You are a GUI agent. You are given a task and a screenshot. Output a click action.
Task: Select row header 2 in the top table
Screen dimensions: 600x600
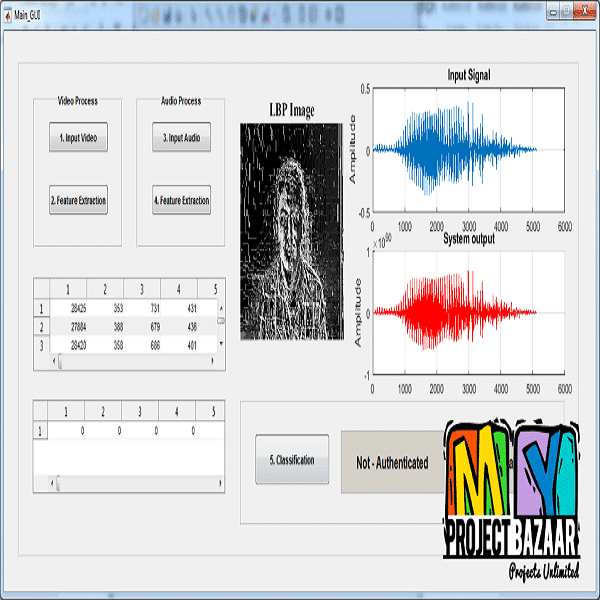pyautogui.click(x=41, y=327)
